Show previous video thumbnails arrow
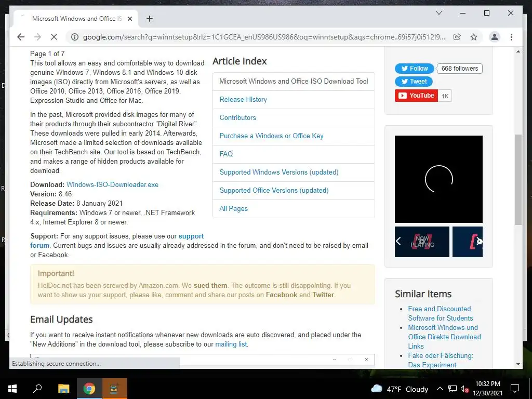This screenshot has width=532, height=399. pyautogui.click(x=398, y=241)
